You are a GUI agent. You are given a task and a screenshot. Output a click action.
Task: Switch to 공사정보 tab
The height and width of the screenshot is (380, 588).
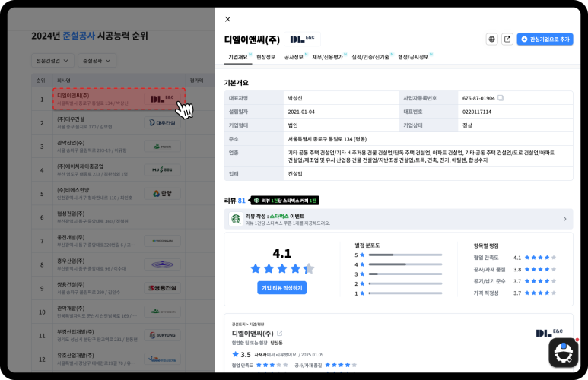294,57
